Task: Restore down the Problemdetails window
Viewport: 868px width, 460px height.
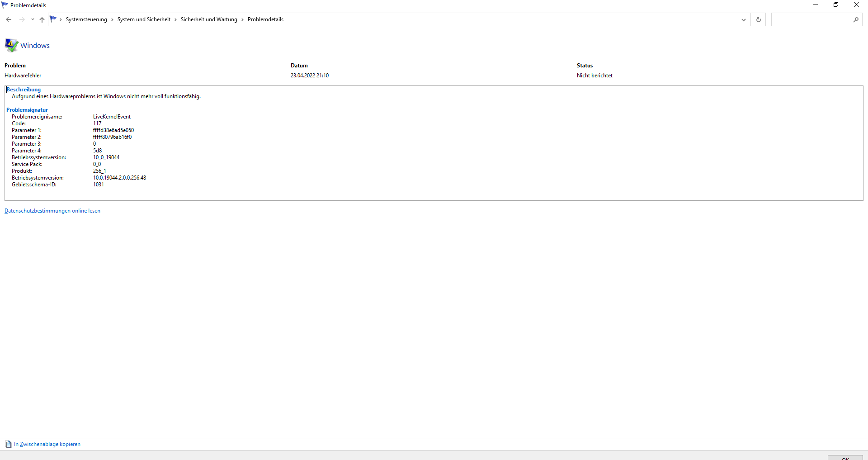Action: (x=836, y=5)
